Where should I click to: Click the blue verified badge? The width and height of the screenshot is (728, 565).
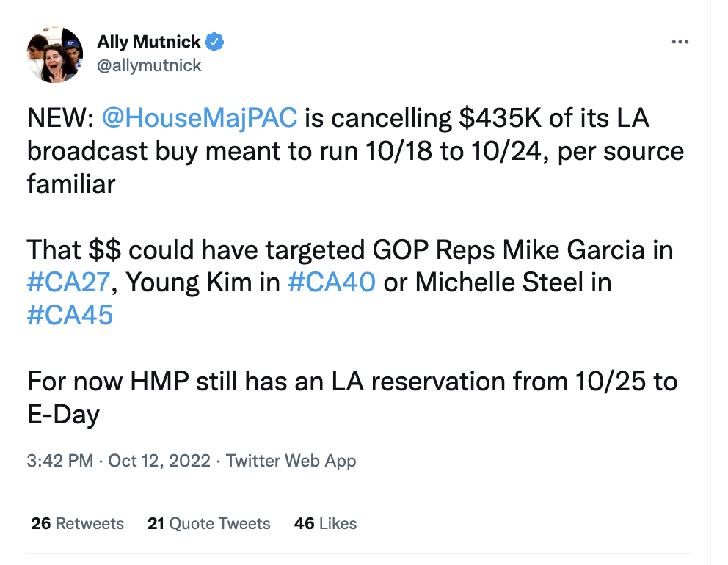pyautogui.click(x=214, y=43)
